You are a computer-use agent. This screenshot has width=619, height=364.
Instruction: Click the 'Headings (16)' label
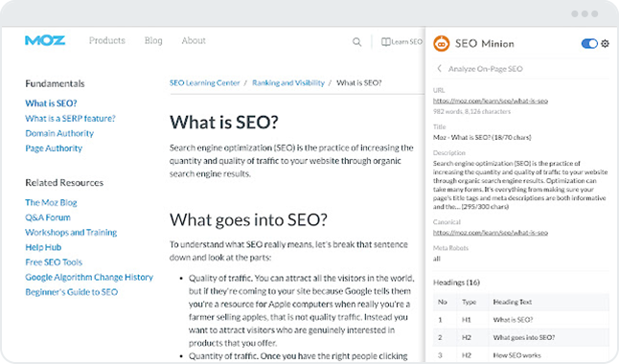[x=456, y=283]
